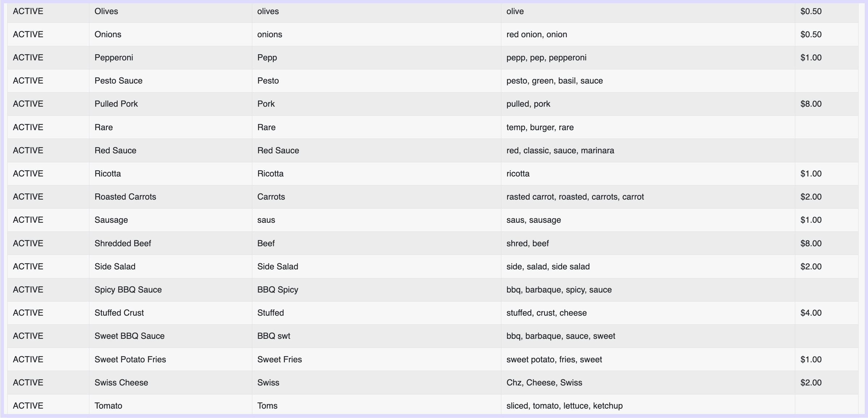The height and width of the screenshot is (418, 868).
Task: Select the Sweet BBQ Sauce row
Action: (129, 336)
